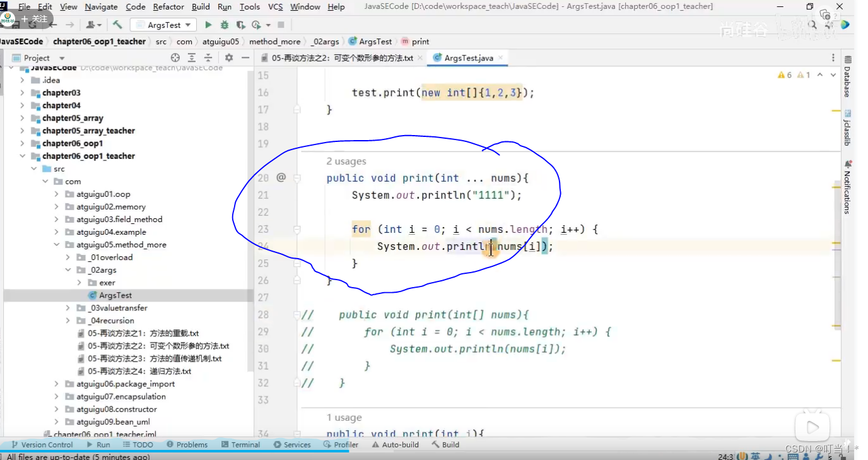868x460 pixels.
Task: Expand the .idea folder
Action: point(23,80)
